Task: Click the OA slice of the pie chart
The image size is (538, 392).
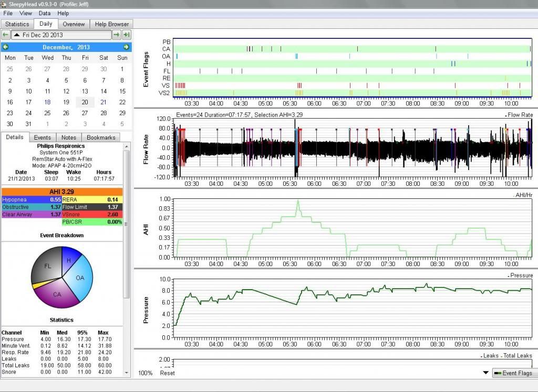Action: click(80, 278)
